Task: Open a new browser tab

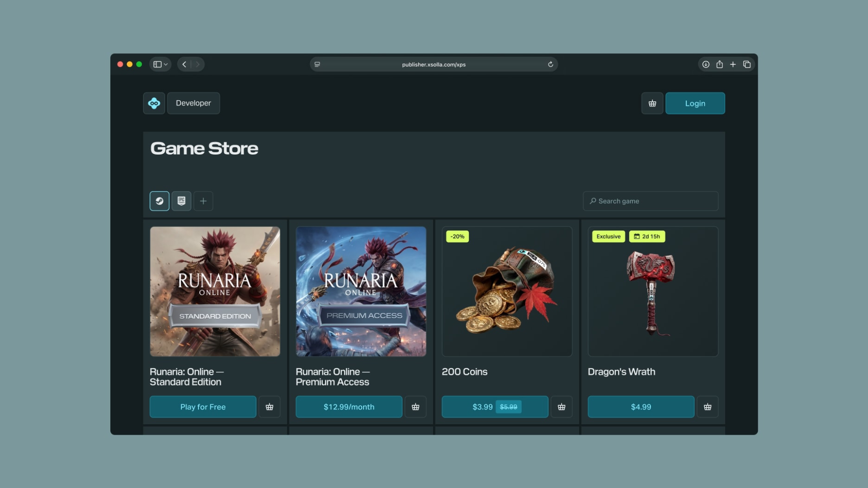Action: click(x=733, y=64)
